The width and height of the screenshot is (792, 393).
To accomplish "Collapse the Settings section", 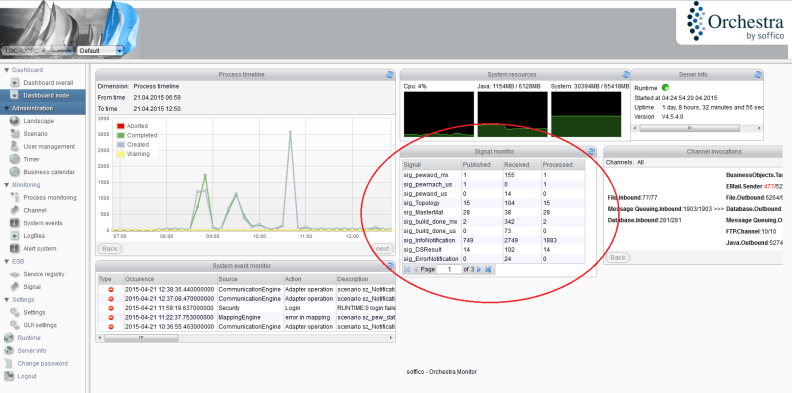I will coord(7,300).
